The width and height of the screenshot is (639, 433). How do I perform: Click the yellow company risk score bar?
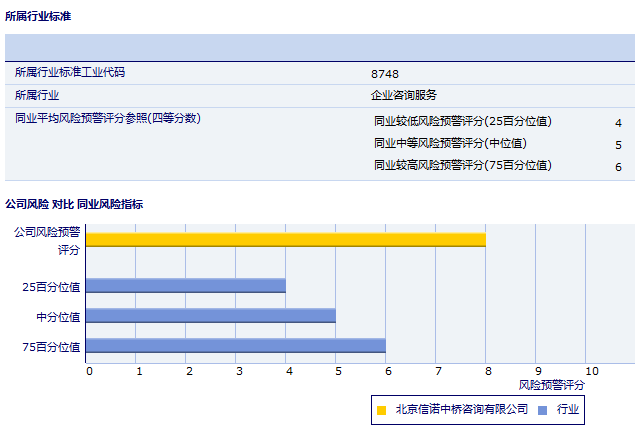click(285, 240)
